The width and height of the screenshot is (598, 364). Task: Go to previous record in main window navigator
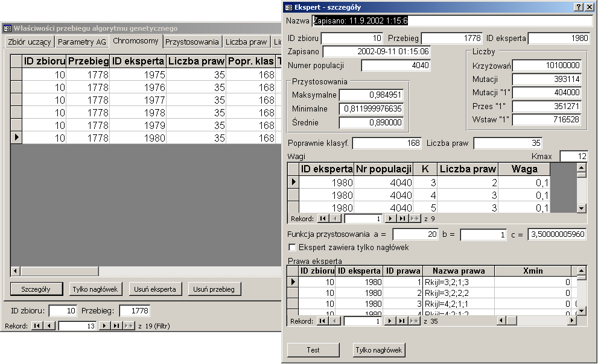pos(49,326)
